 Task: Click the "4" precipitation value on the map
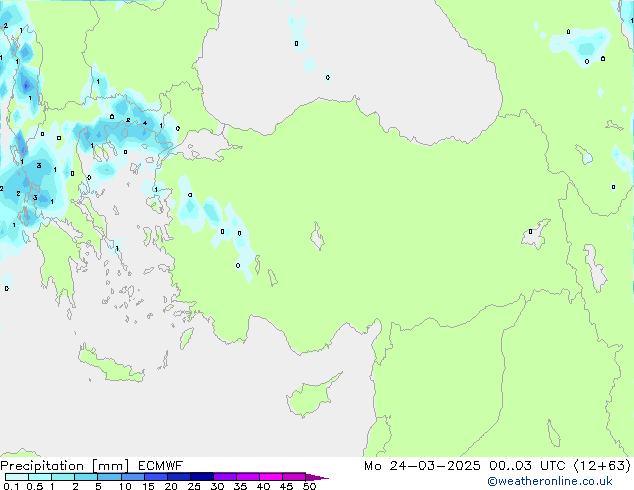coord(145,123)
